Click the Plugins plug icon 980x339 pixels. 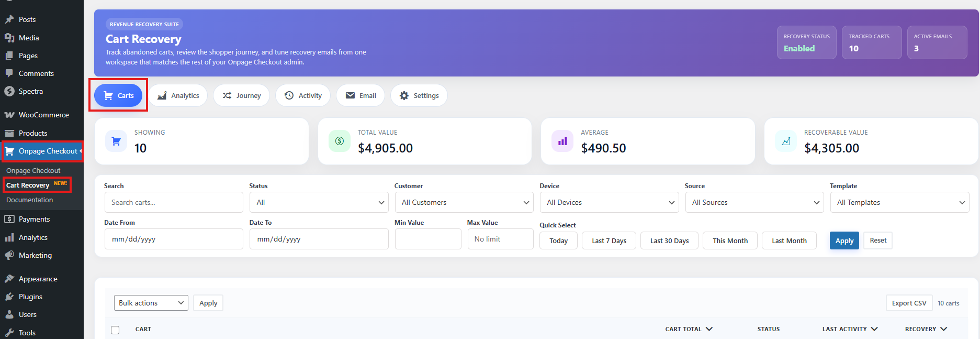[x=9, y=297]
